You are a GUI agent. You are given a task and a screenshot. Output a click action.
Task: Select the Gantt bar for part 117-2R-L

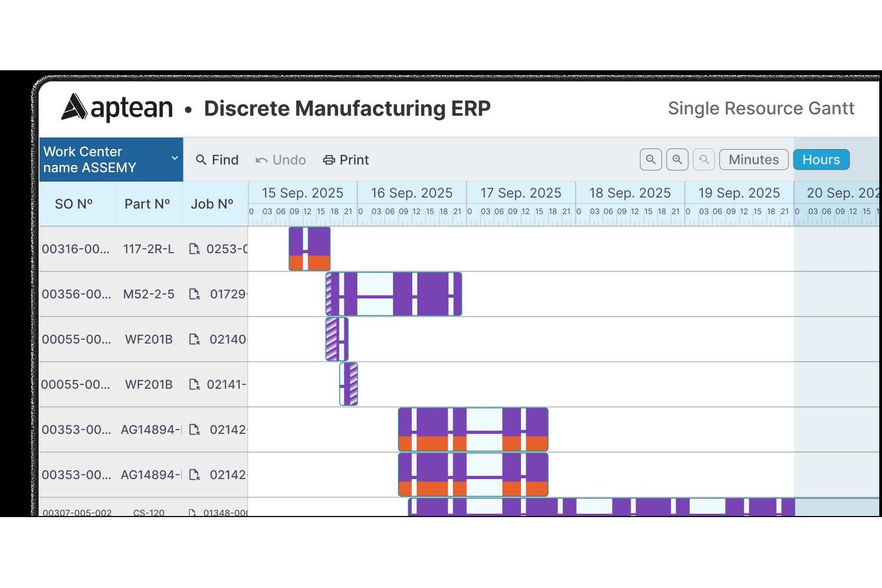pyautogui.click(x=309, y=248)
